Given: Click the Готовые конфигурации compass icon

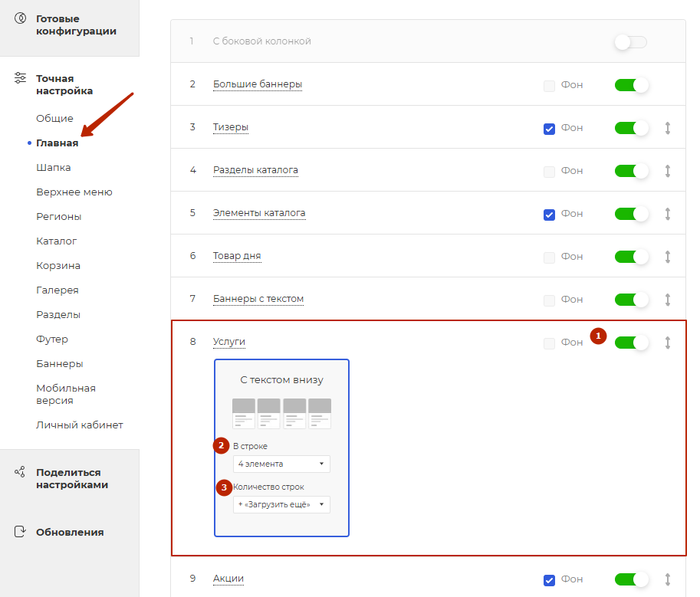Looking at the screenshot, I should 20,18.
